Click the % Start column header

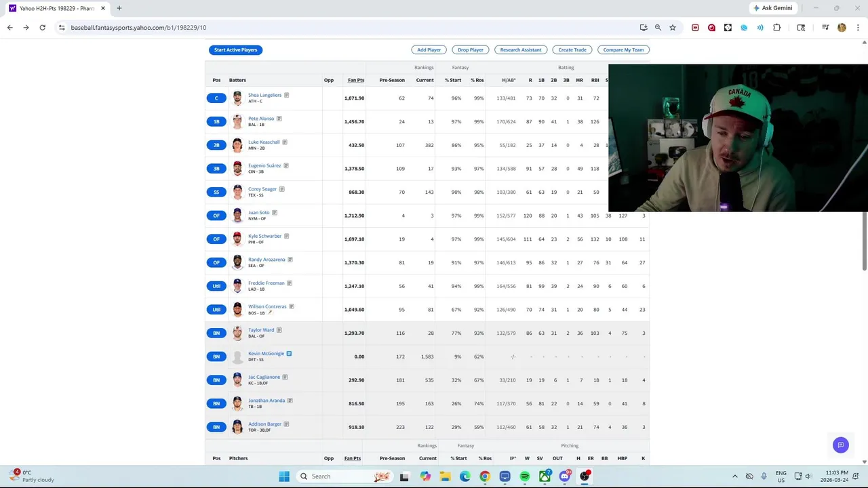[x=453, y=80]
